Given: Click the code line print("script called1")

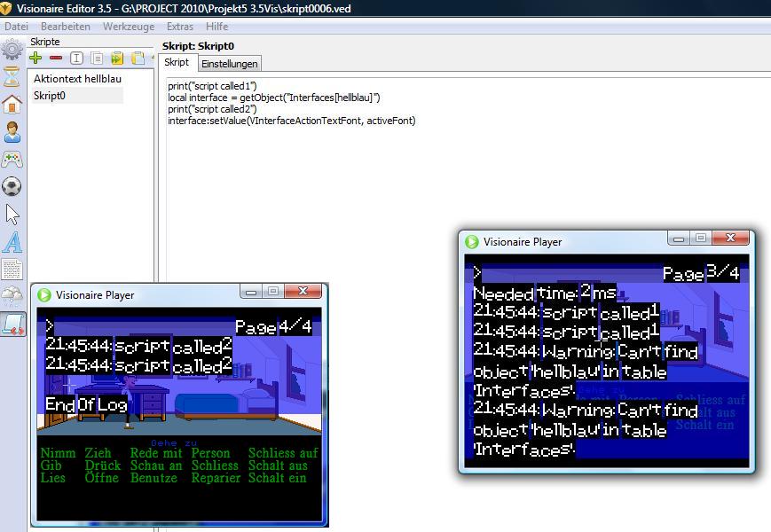Looking at the screenshot, I should pyautogui.click(x=212, y=86).
